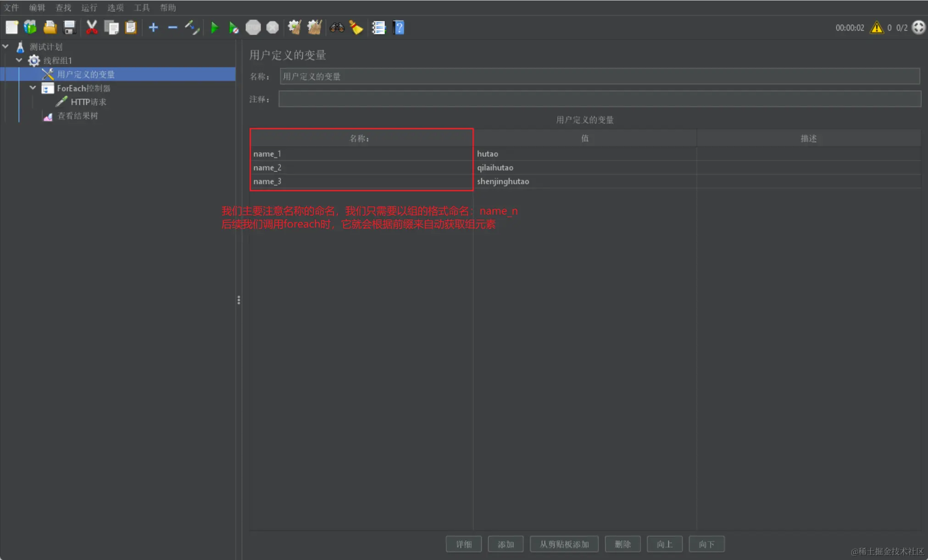
Task: Toggle the expand/collapse pencils toolbar icon
Action: click(x=192, y=28)
